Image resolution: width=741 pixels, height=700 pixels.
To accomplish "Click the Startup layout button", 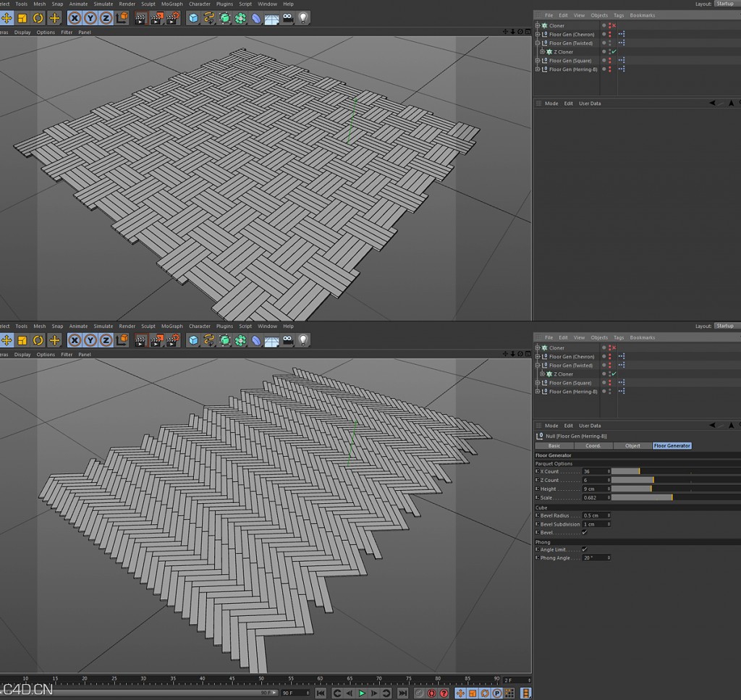I will point(725,3).
